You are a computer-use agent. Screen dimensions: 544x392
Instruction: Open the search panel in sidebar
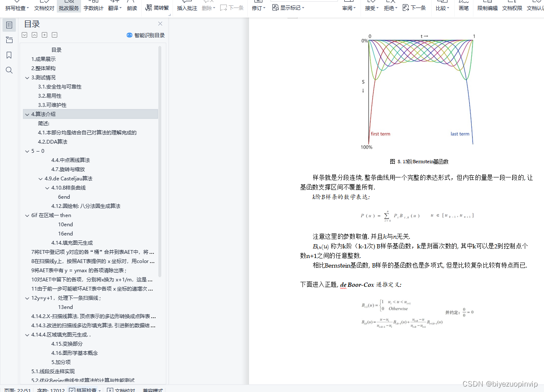point(9,70)
